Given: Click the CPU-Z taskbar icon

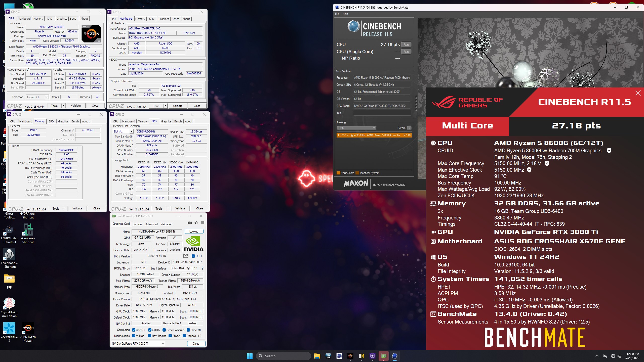Looking at the screenshot, I should pos(372,356).
